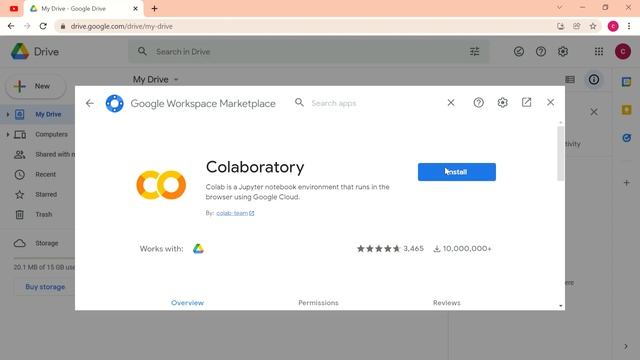640x360 pixels.
Task: Click scrollbar down arrow in dialog
Action: pyautogui.click(x=560, y=306)
